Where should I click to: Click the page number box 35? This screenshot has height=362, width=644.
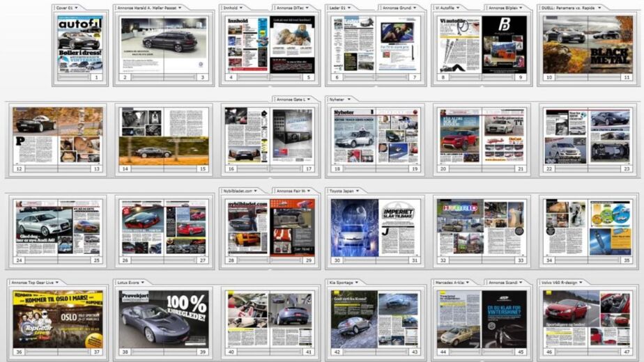tap(627, 260)
